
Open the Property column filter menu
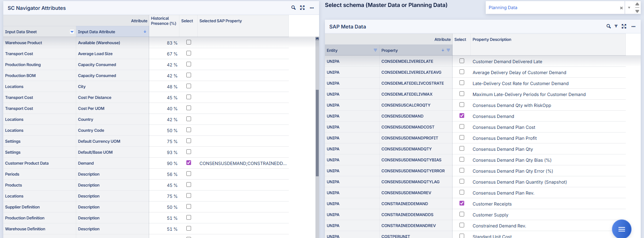pyautogui.click(x=448, y=50)
